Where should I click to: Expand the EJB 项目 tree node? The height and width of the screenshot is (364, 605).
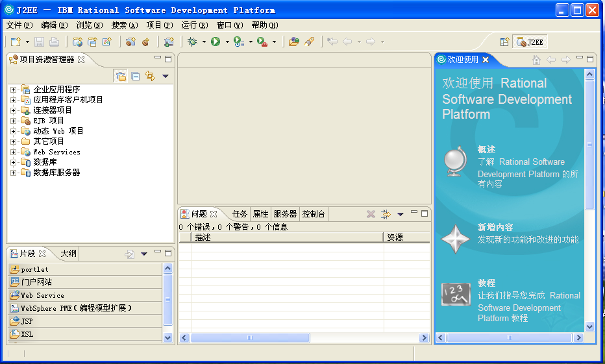[x=13, y=121]
